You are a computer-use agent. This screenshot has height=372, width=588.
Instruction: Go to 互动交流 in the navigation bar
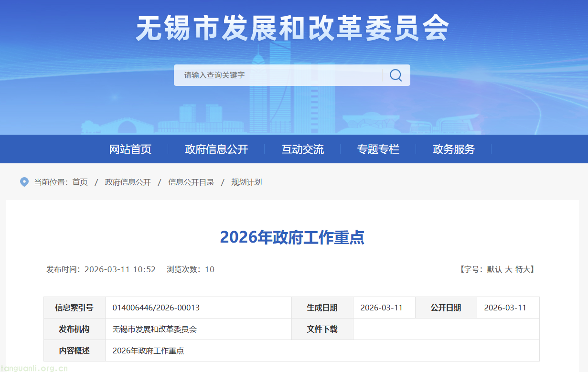pyautogui.click(x=303, y=149)
